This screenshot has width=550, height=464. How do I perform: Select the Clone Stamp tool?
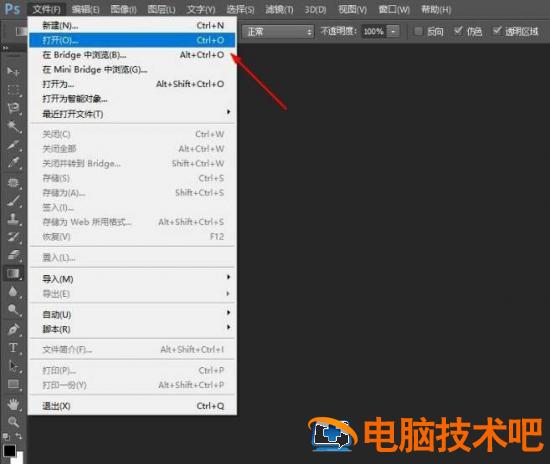[x=13, y=219]
